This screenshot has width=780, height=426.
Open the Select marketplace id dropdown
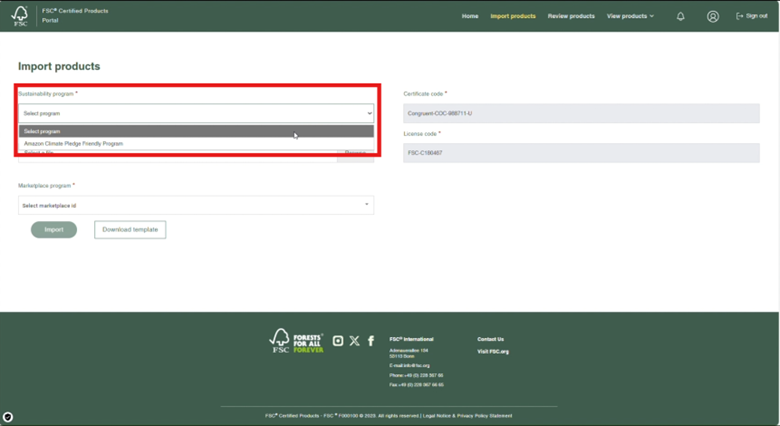pos(196,206)
